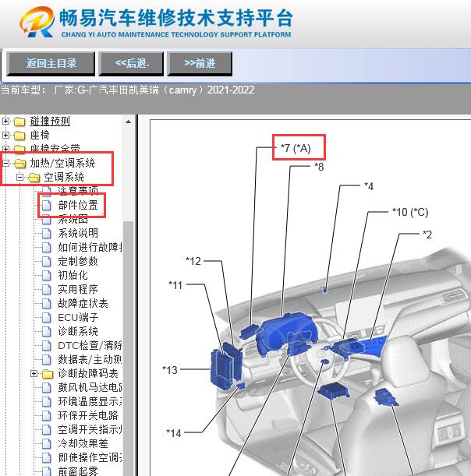
Task: Select the 诊断故障码表 folder label
Action: coord(88,373)
